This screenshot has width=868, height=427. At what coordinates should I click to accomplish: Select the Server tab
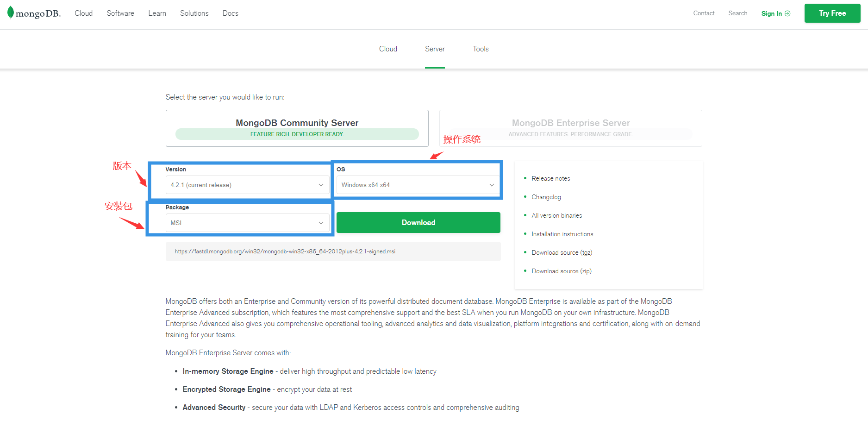435,49
